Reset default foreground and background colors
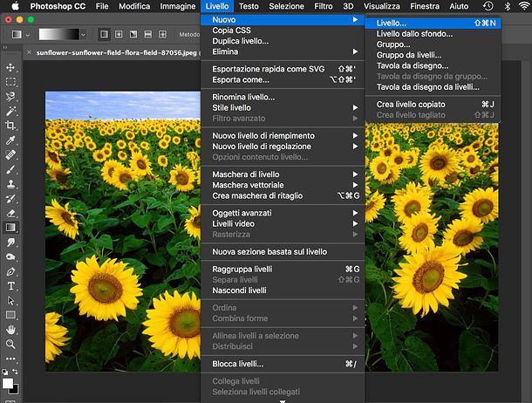Viewport: 532px width, 403px height. pos(4,372)
